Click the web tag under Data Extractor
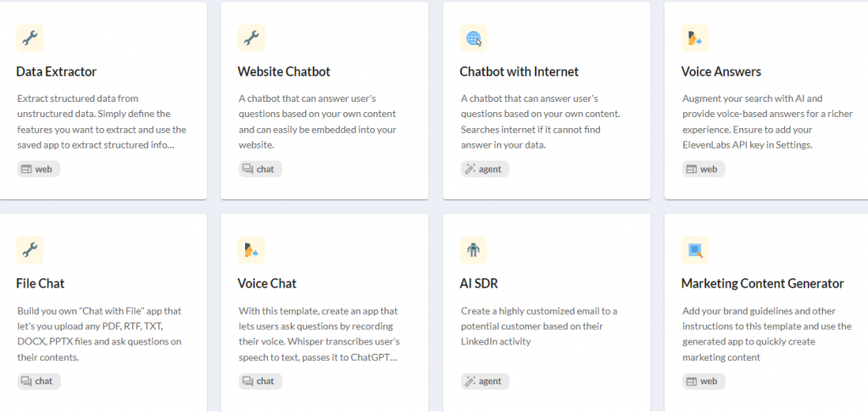 click(38, 169)
